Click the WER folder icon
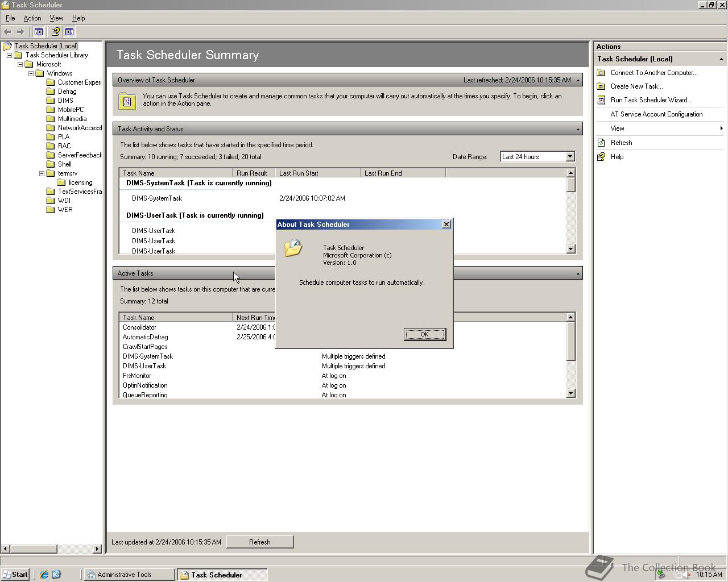728x582 pixels. [x=51, y=210]
